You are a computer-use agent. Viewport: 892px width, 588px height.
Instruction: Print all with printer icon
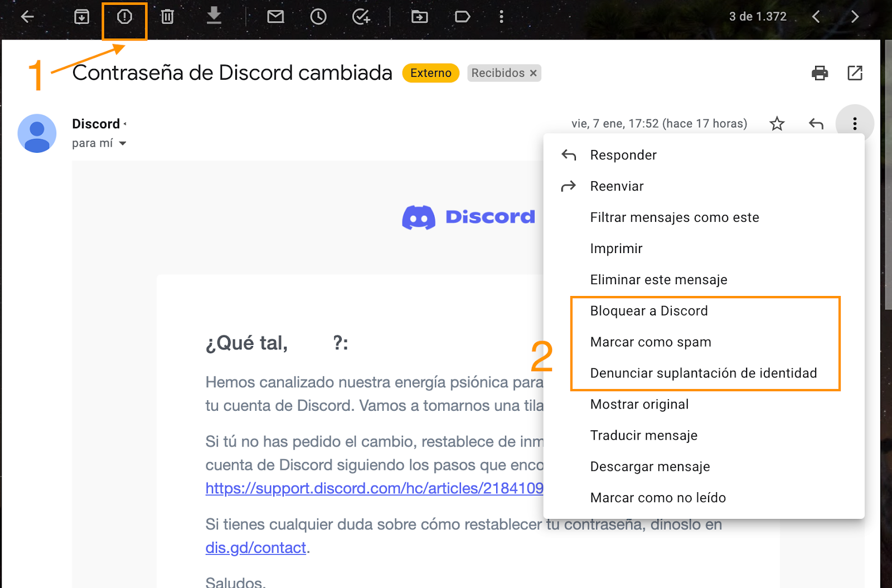coord(820,73)
